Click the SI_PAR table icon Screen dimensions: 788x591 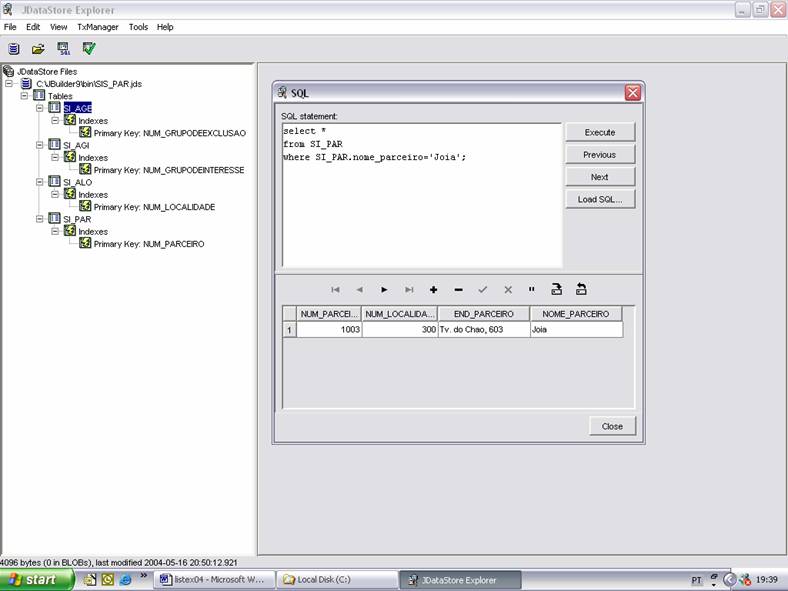pos(54,219)
